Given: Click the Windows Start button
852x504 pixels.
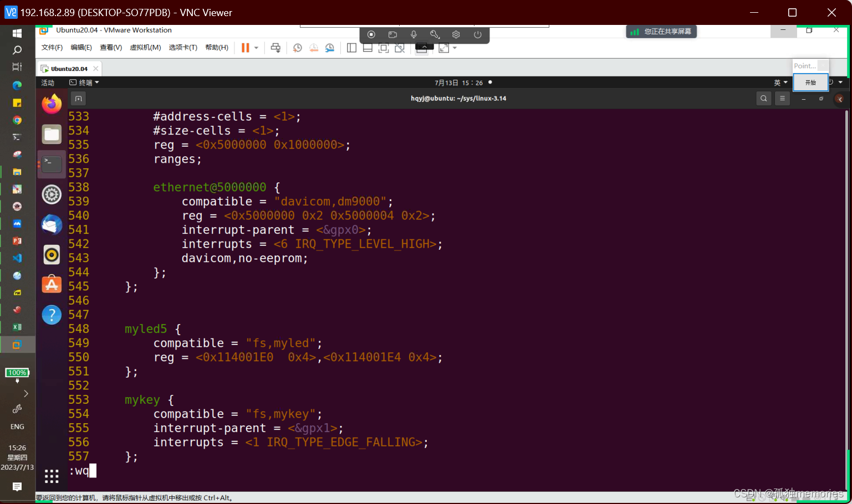Looking at the screenshot, I should pos(17,33).
